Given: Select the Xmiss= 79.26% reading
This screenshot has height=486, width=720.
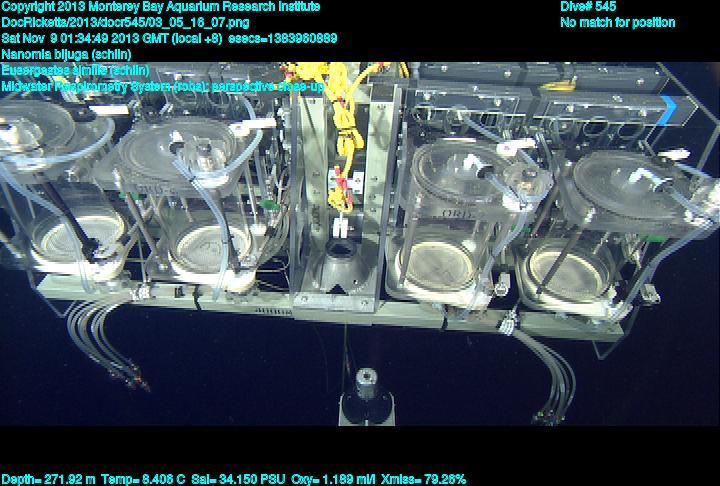Looking at the screenshot, I should [x=423, y=480].
